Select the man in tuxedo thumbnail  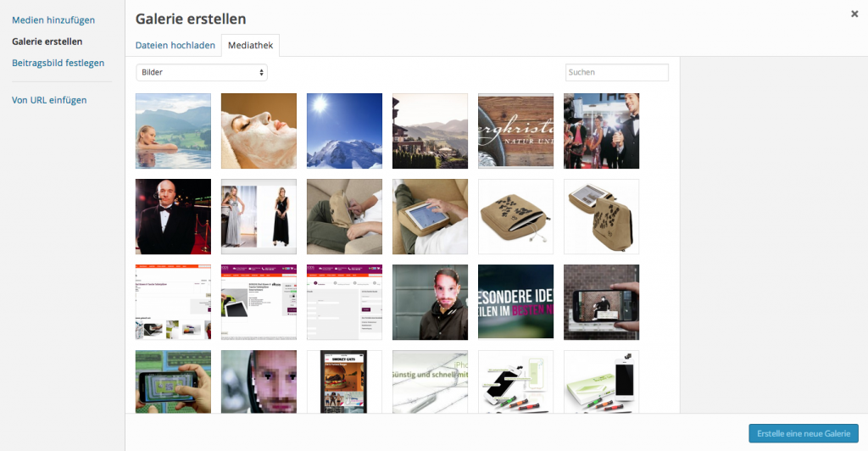(173, 216)
